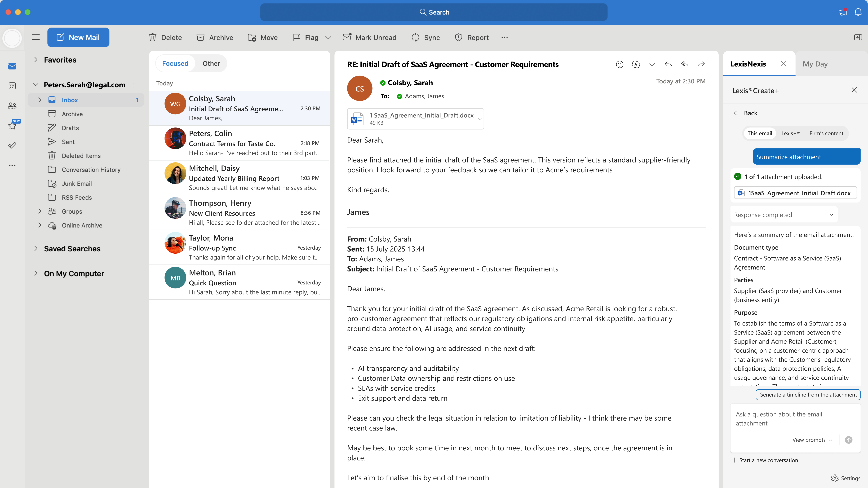Expand On My Computer section
868x488 pixels.
click(36, 273)
